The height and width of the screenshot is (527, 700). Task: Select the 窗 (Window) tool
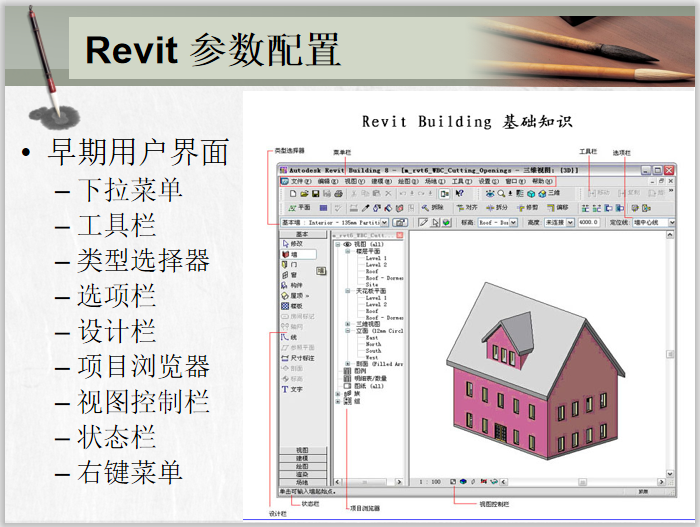tap(296, 274)
